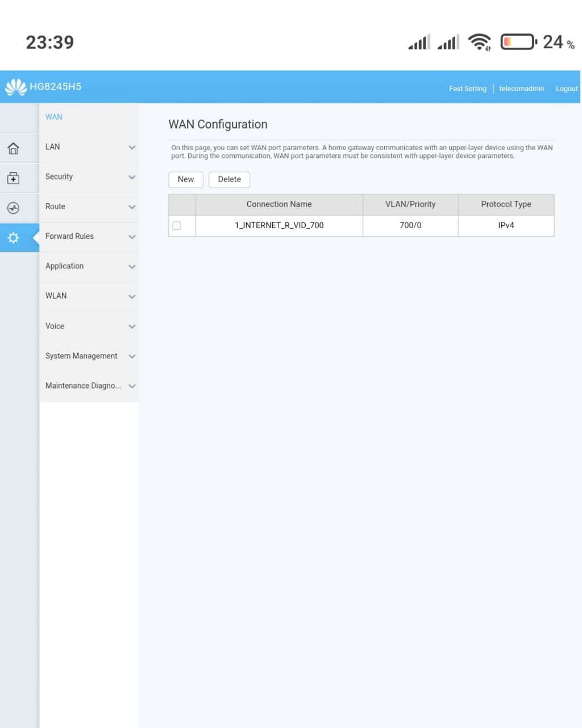Click the Logout link

(x=567, y=89)
